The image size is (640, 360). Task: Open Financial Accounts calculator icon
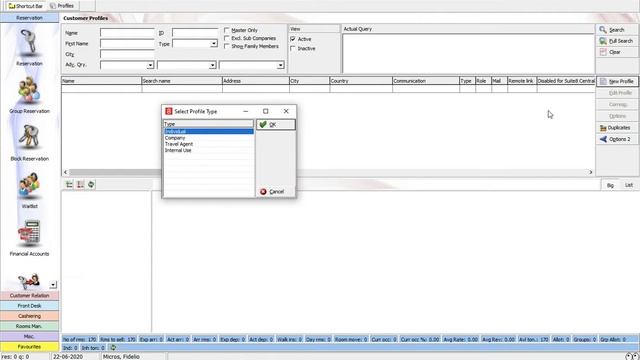pos(29,233)
